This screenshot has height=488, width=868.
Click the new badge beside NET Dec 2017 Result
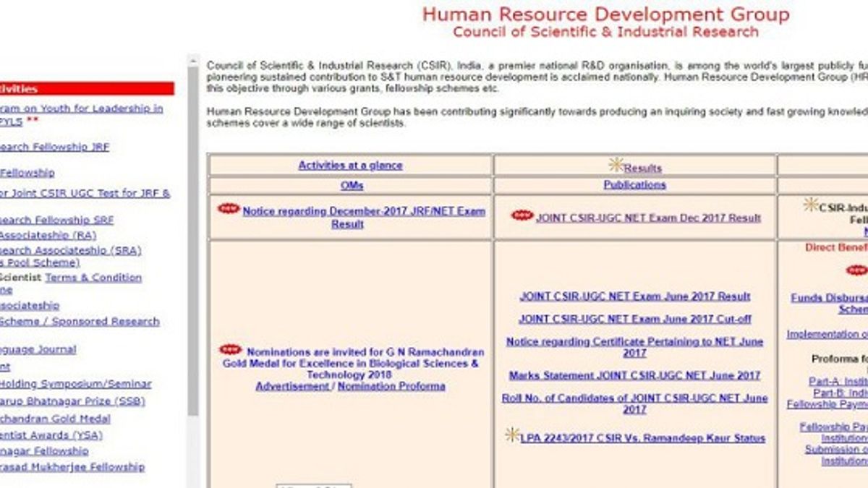[522, 215]
